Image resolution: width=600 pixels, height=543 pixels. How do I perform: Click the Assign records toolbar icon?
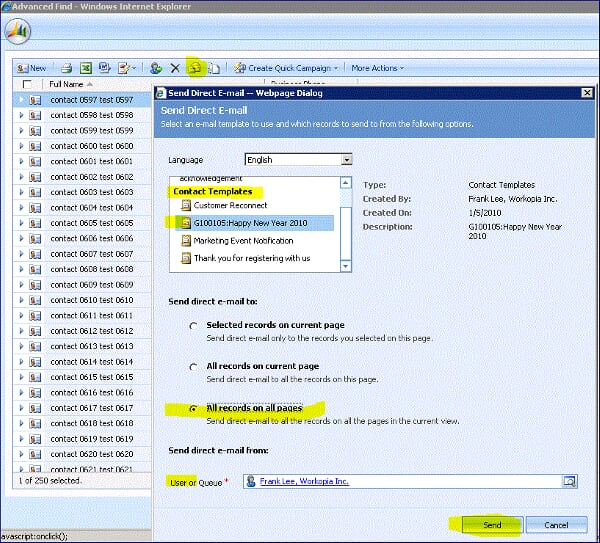pos(156,68)
